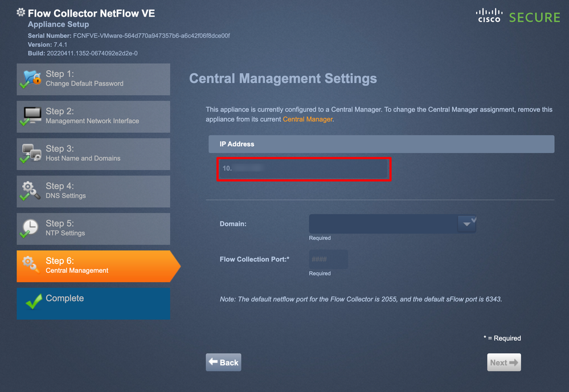Select Step 6: Central Management
This screenshot has height=392, width=569.
[98, 267]
